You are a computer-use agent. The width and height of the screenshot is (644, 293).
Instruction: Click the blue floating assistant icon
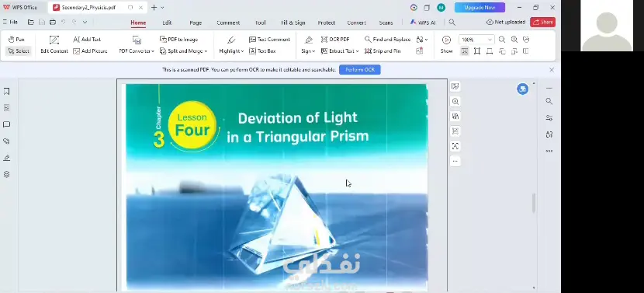point(522,89)
